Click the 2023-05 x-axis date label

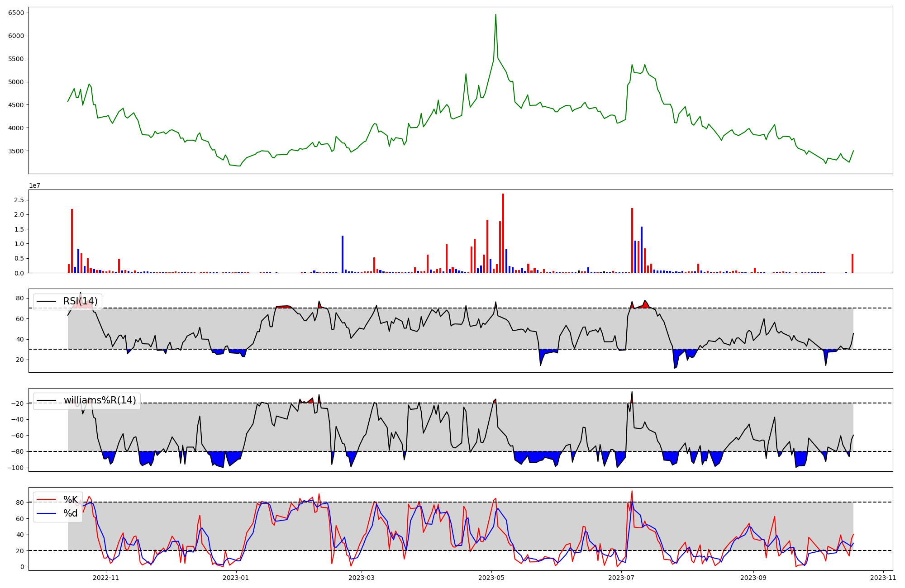491,577
